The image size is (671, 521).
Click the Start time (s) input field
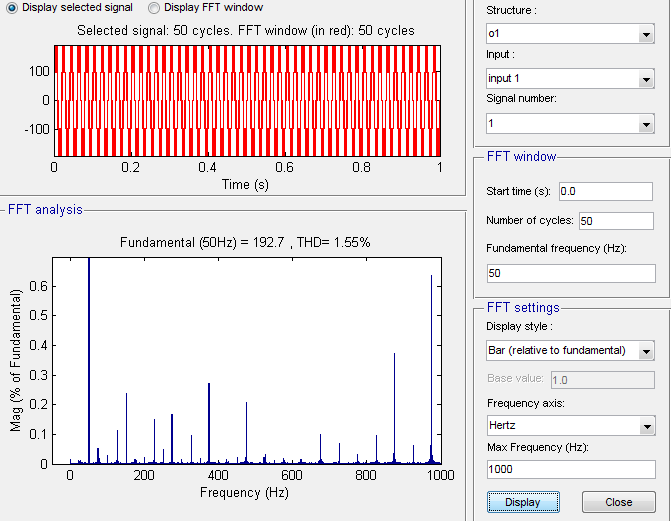click(606, 191)
